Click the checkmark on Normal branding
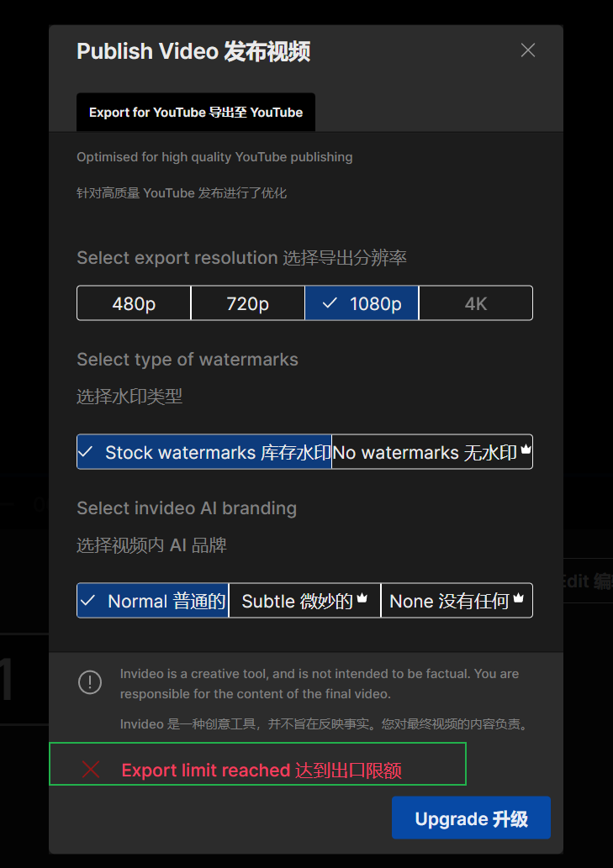 click(x=87, y=600)
